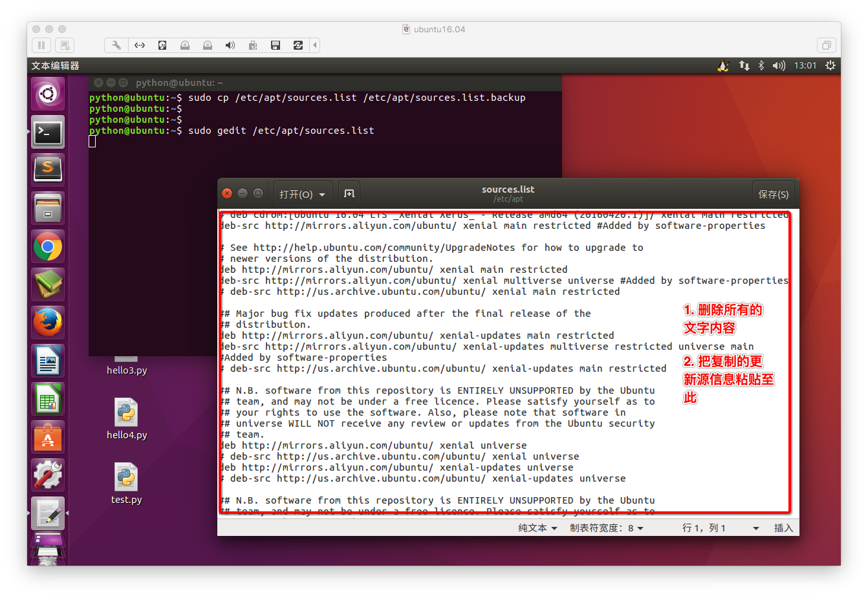Click the '## distribution.' comment line

265,325
